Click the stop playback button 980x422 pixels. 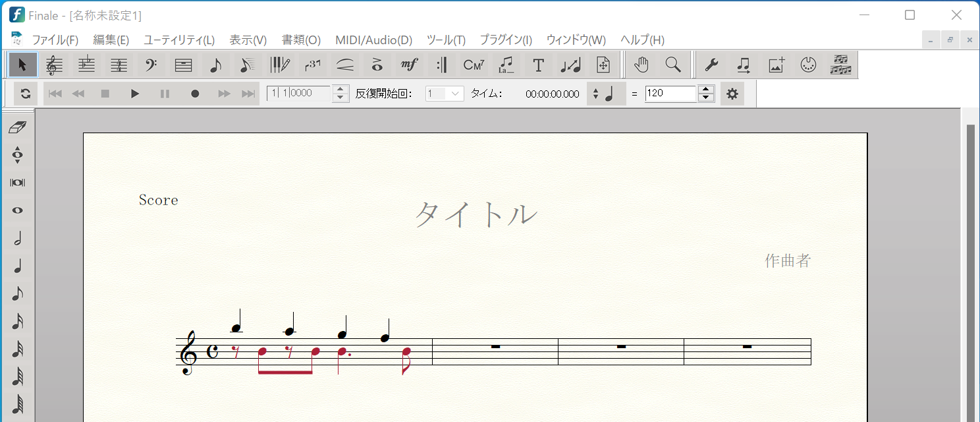(x=105, y=94)
